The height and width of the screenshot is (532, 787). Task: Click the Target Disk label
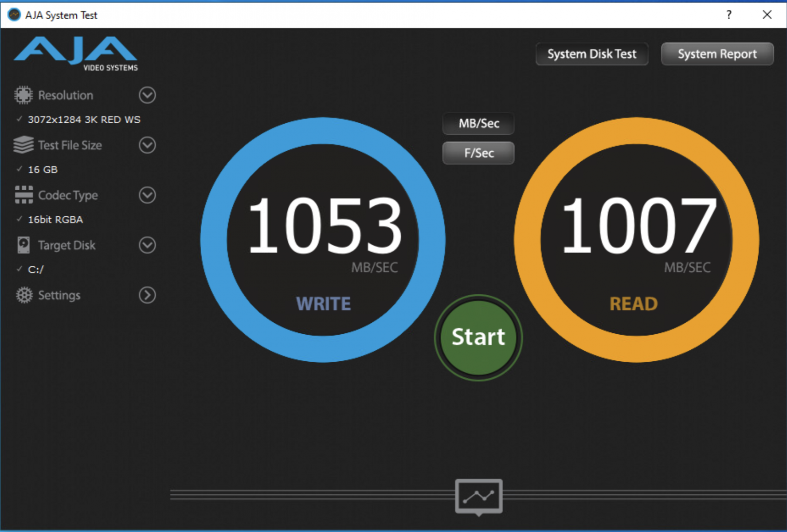coord(67,246)
